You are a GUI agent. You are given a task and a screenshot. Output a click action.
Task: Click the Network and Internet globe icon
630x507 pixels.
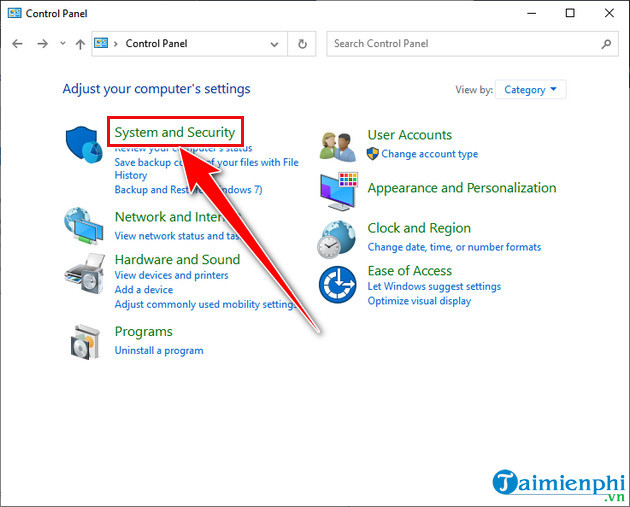click(x=82, y=226)
